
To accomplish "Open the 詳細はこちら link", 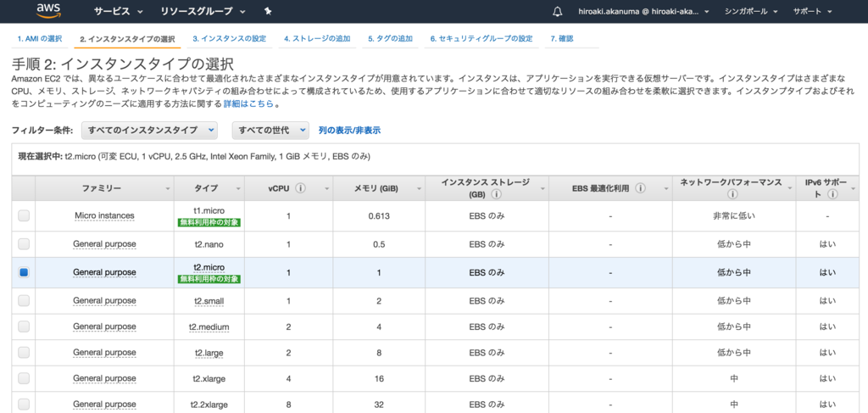I will (x=248, y=103).
